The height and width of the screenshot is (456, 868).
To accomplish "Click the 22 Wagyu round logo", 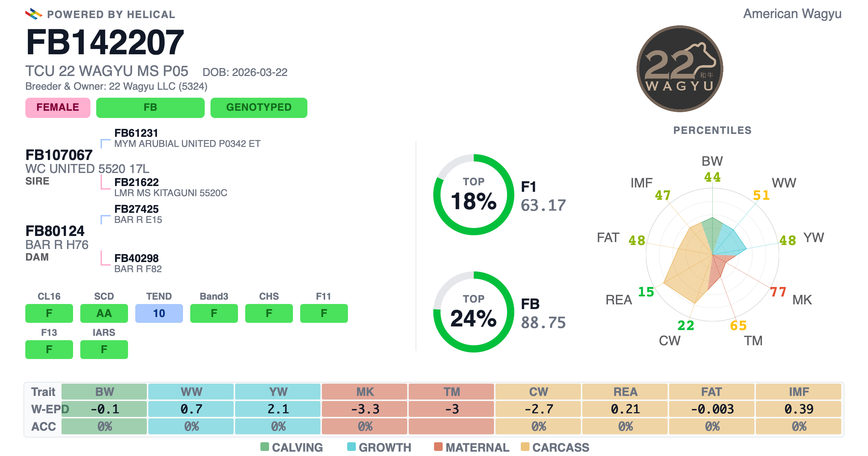I will [x=680, y=69].
